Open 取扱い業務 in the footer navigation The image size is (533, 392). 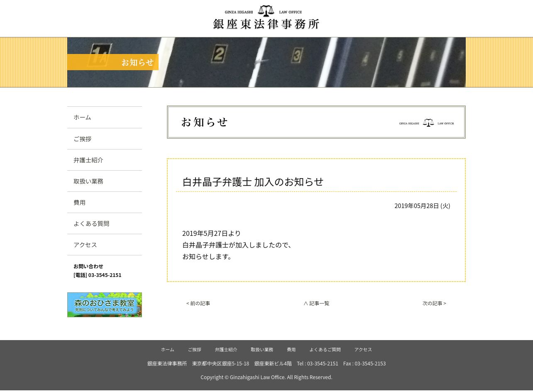(262, 350)
